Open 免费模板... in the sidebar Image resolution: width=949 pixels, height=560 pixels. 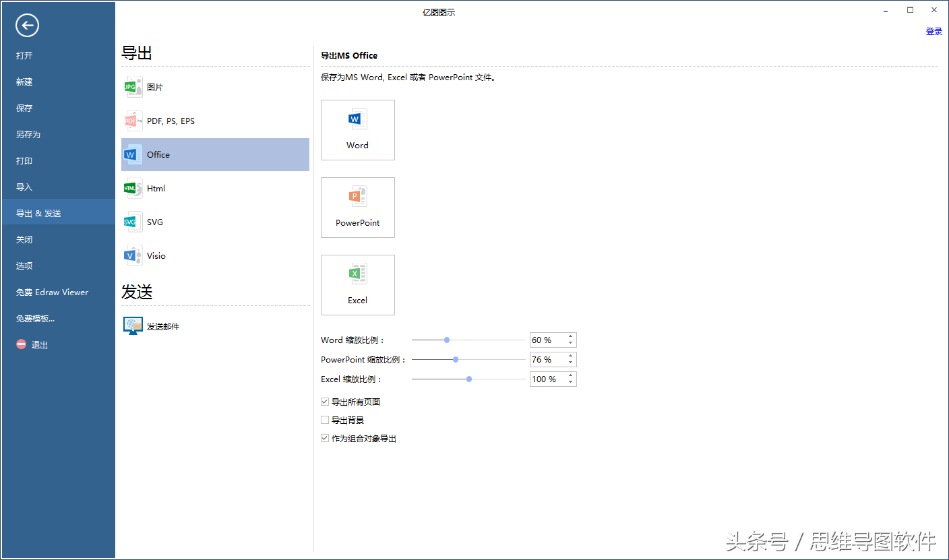tap(58, 318)
